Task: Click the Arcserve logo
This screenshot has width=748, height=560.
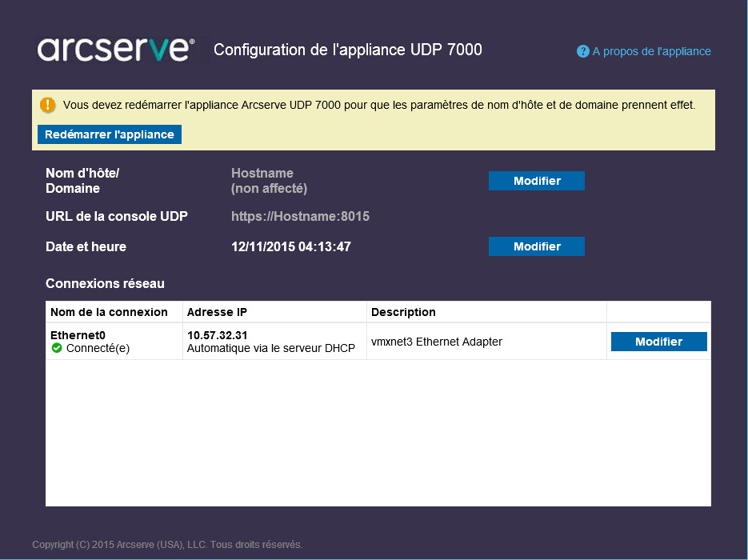Action: (116, 49)
